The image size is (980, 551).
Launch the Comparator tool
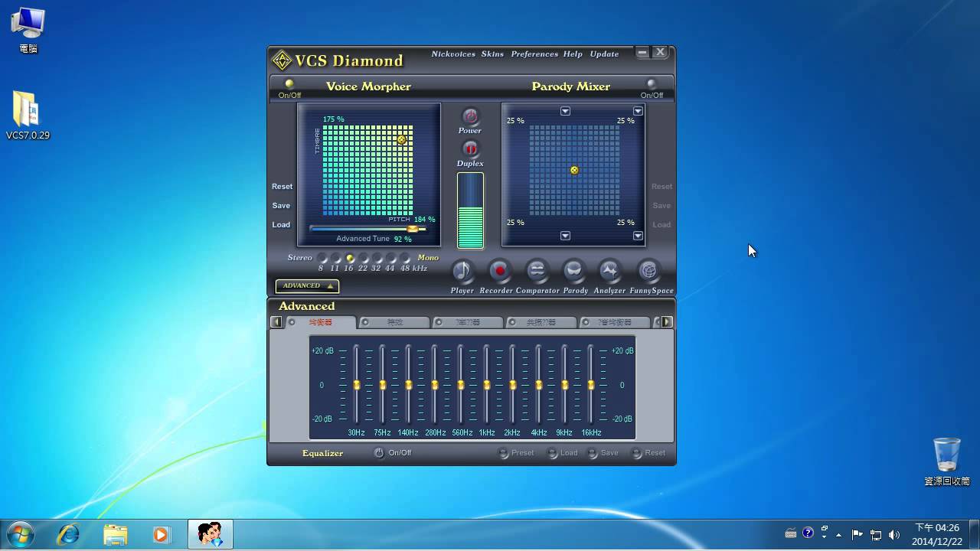537,270
